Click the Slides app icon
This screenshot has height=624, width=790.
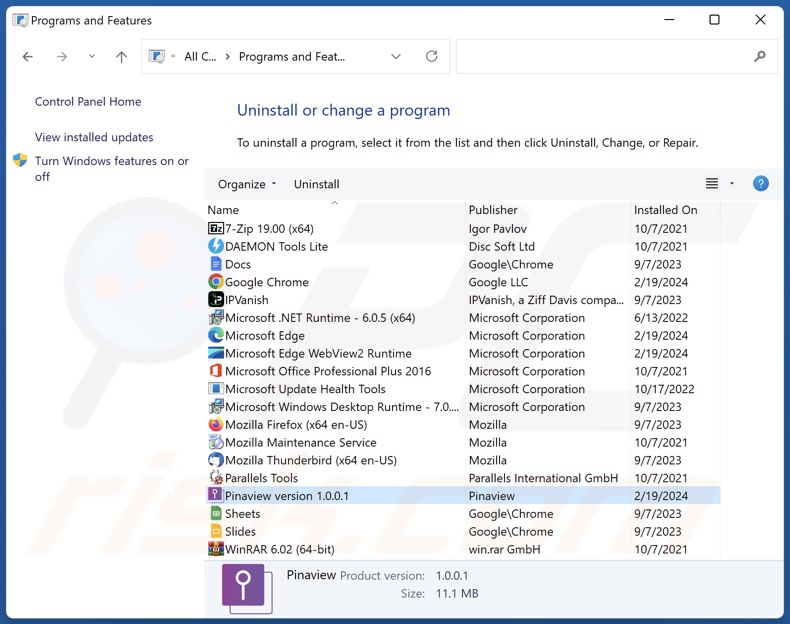click(x=216, y=531)
